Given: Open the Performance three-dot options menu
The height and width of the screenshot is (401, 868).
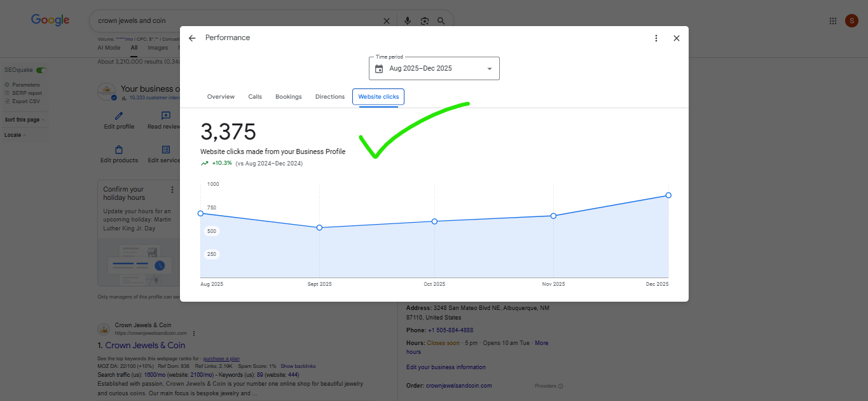Looking at the screenshot, I should pos(656,38).
